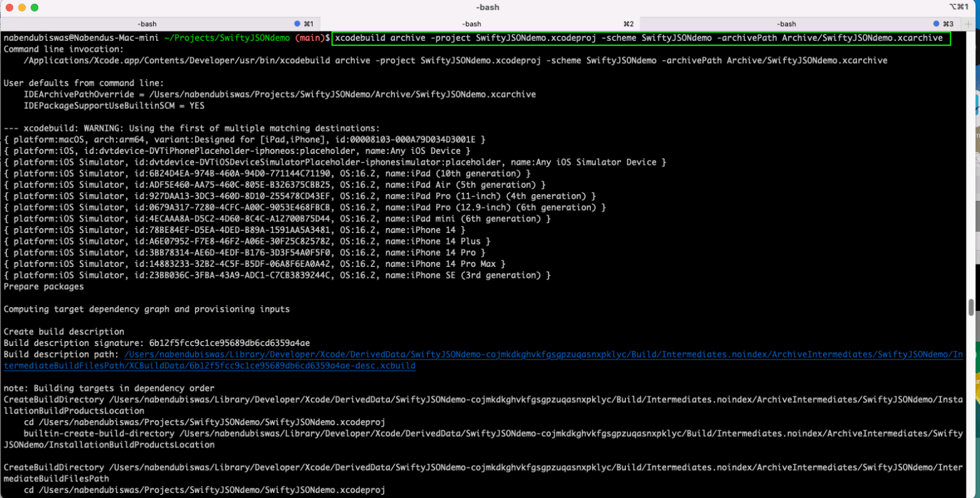
Task: Switch to the third -bash tab
Action: click(x=787, y=24)
